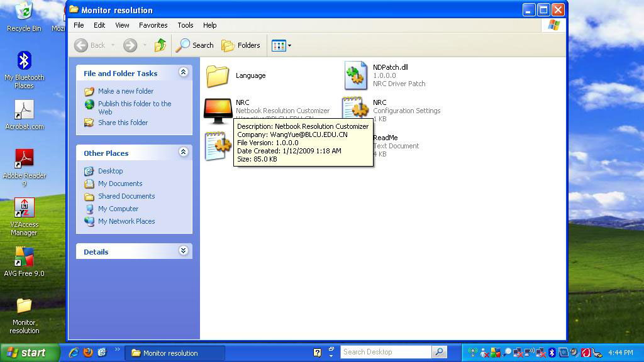This screenshot has width=644, height=362.
Task: Open the NRC Netbook Resolution Customizer application
Action: point(218,111)
